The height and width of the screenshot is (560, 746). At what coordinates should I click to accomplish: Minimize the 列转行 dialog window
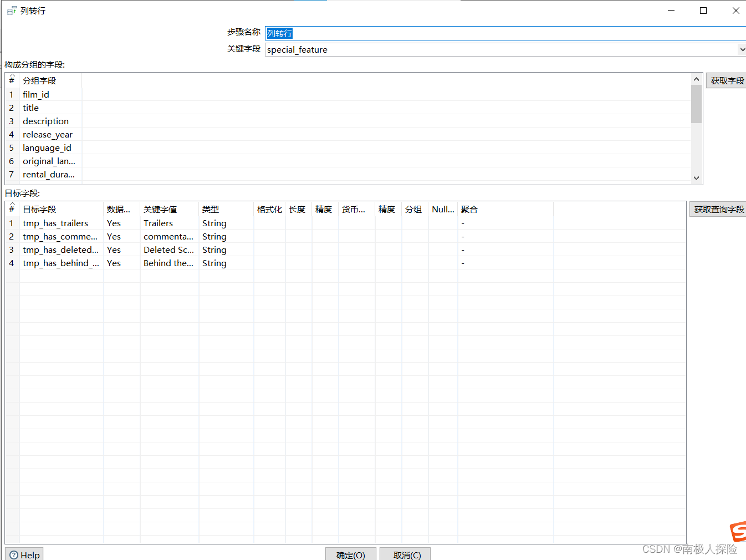click(x=671, y=11)
